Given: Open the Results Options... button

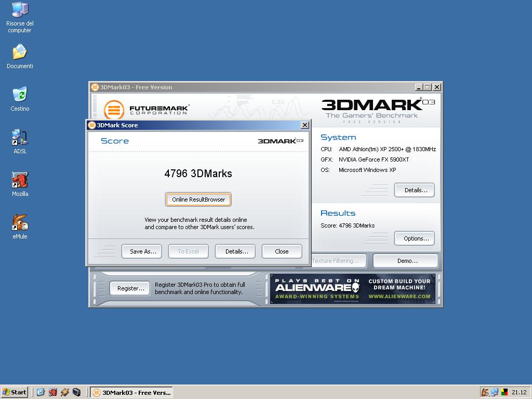Looking at the screenshot, I should [x=414, y=238].
